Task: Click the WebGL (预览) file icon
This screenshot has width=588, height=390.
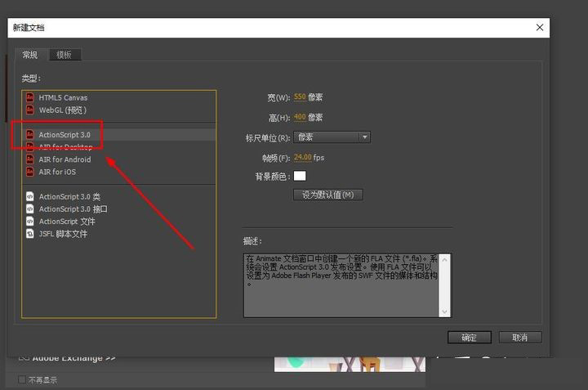Action: [x=30, y=110]
